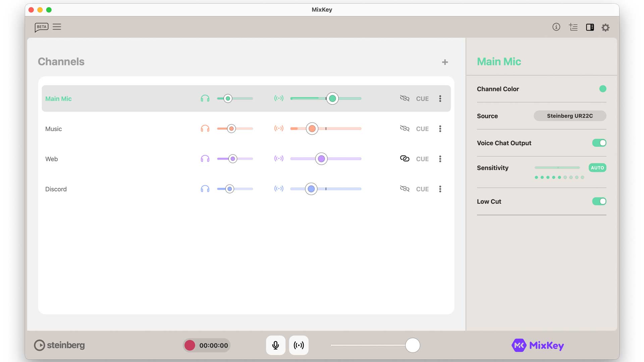644x362 pixels.
Task: Click Main Mic headphones monitor icon
Action: coord(205,99)
